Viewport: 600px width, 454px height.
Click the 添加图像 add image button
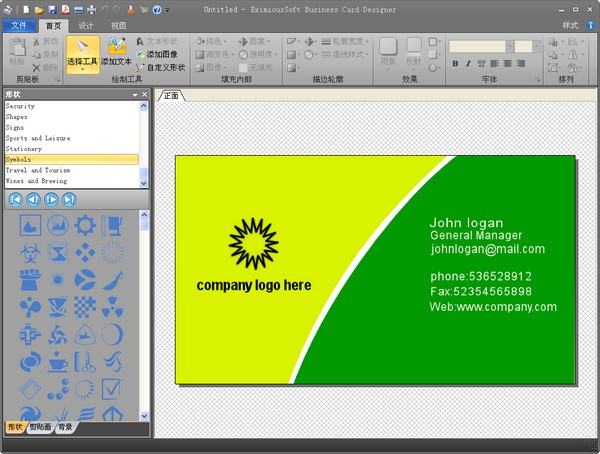coord(157,54)
